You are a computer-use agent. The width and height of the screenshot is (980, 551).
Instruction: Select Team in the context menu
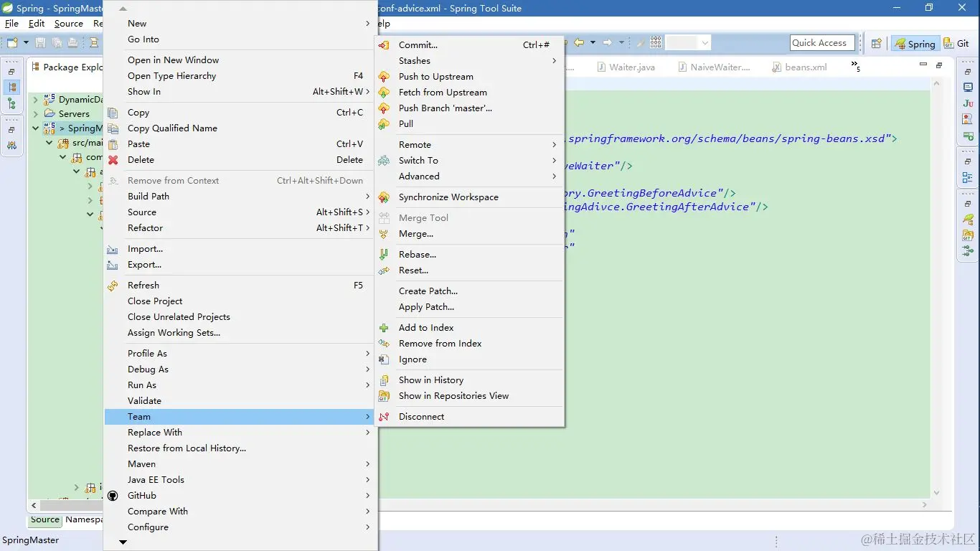click(240, 417)
